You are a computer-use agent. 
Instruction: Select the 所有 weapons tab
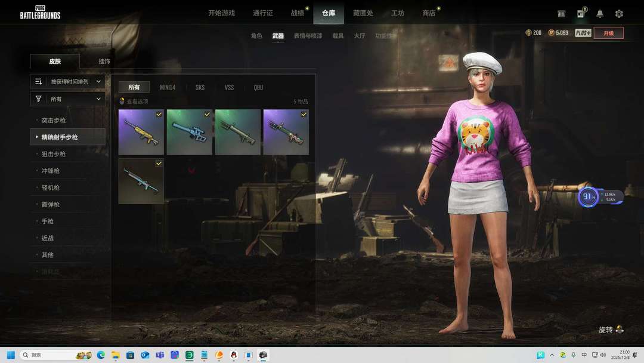click(134, 87)
